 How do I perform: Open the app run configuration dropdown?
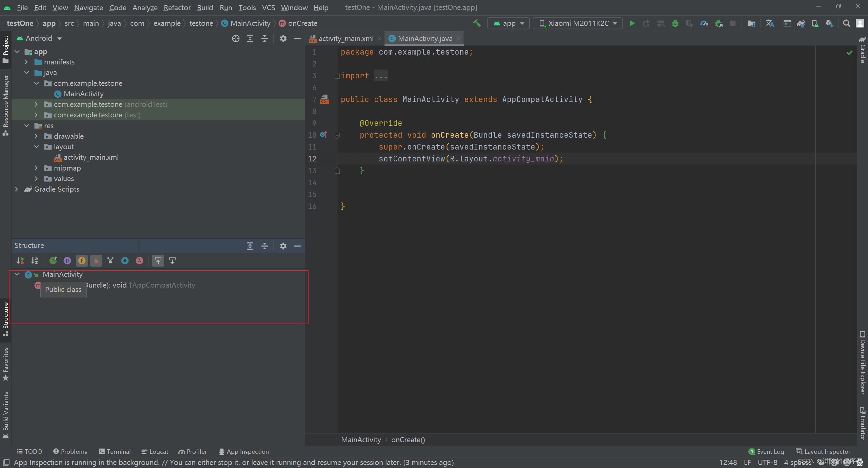[x=508, y=23]
